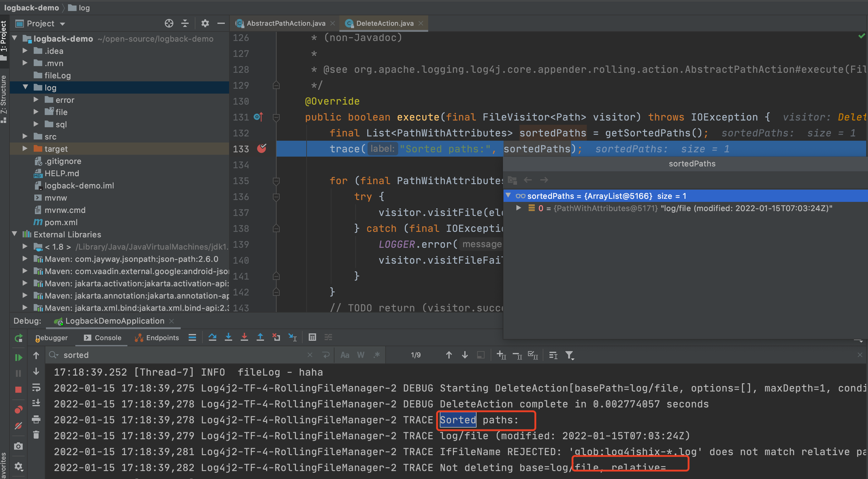Rerun LogbackDemoApplication debug session

pos(18,338)
